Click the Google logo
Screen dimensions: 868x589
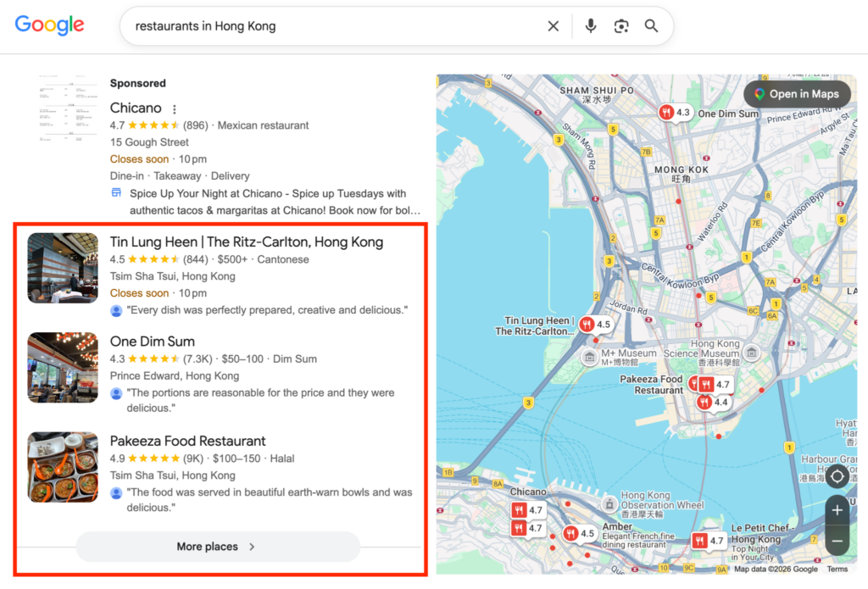point(49,25)
